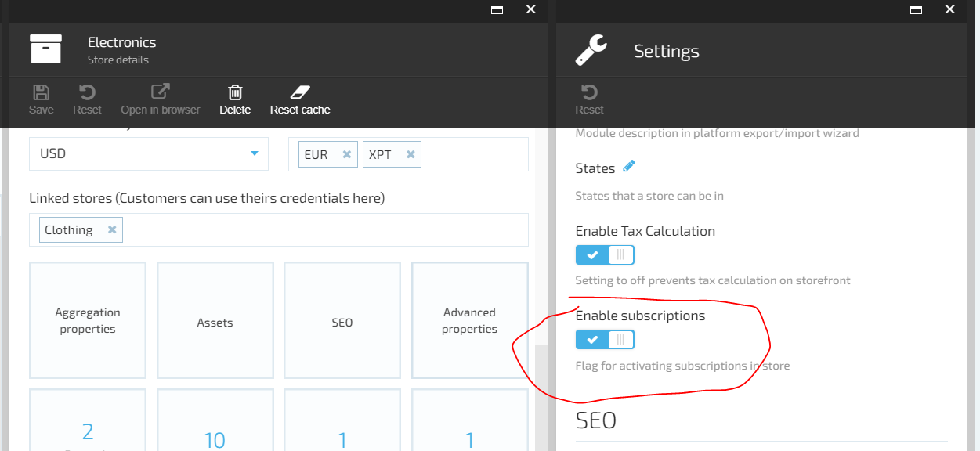Click the Reset cache eraser icon
The image size is (980, 451).
[299, 90]
